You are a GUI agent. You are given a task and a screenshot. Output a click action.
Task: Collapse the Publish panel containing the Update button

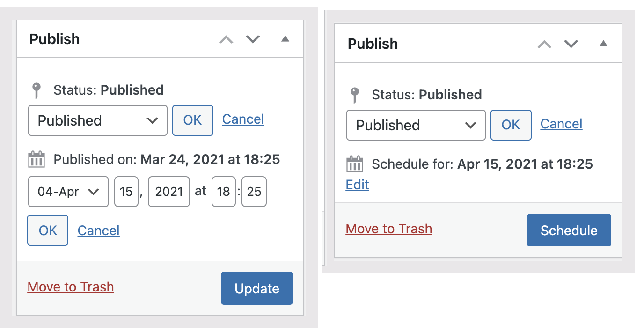point(285,39)
